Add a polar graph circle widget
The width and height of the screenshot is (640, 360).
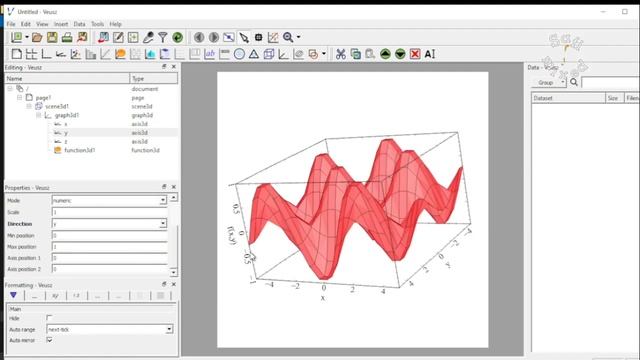click(239, 54)
